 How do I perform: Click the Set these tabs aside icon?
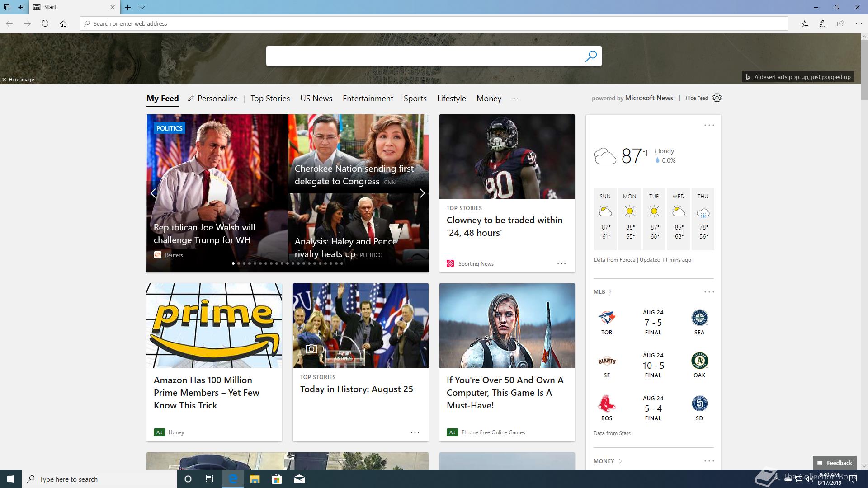22,7
